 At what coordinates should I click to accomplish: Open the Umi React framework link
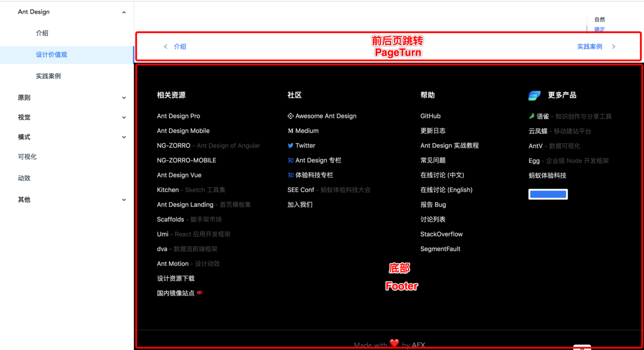[194, 234]
